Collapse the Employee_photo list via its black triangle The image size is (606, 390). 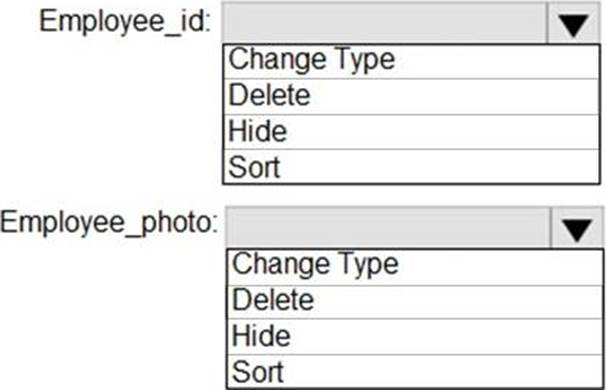577,230
